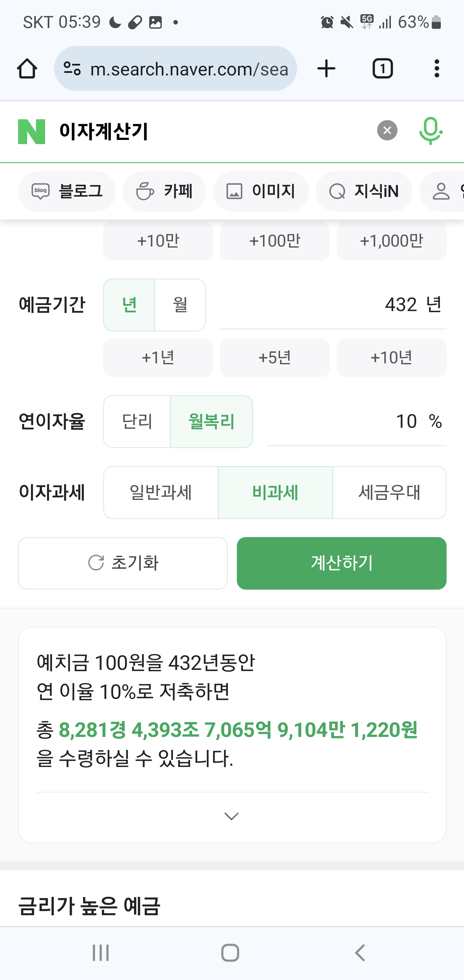This screenshot has width=464, height=980.
Task: Select 월 as deposit period unit
Action: click(x=180, y=305)
